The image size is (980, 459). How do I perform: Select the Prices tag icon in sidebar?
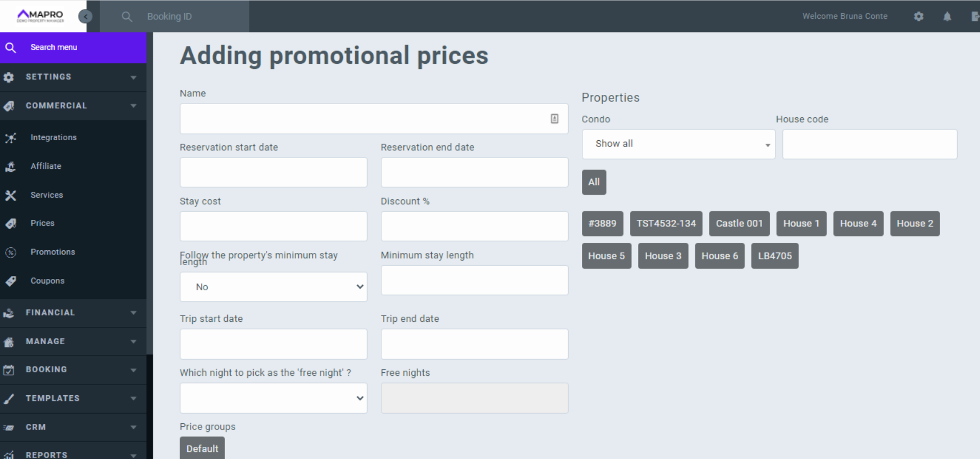point(11,223)
